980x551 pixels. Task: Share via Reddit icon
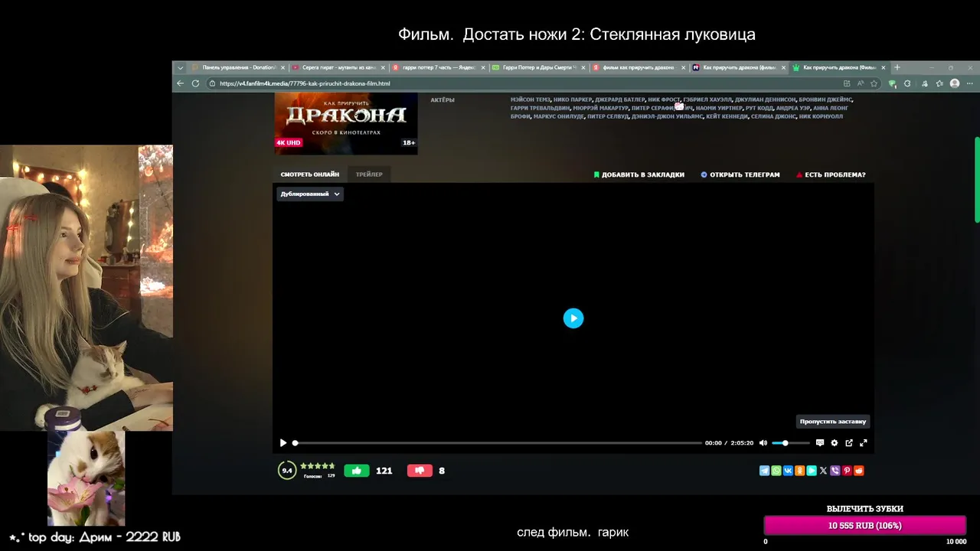click(859, 471)
